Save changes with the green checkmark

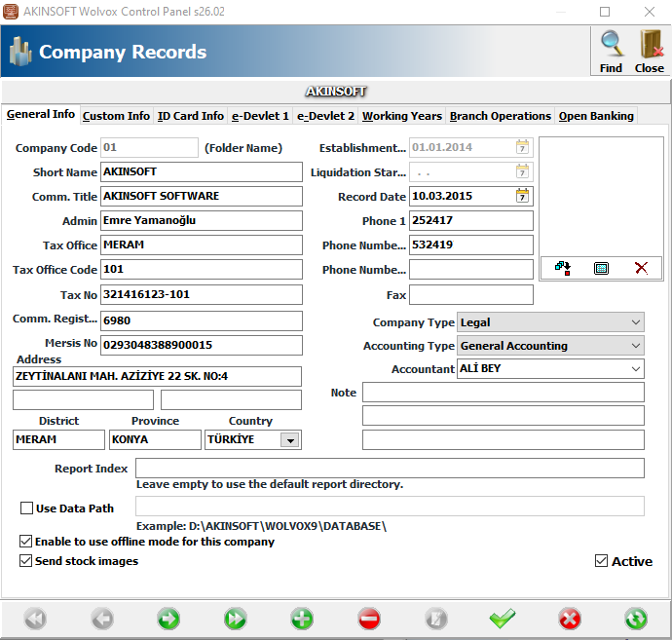(503, 619)
